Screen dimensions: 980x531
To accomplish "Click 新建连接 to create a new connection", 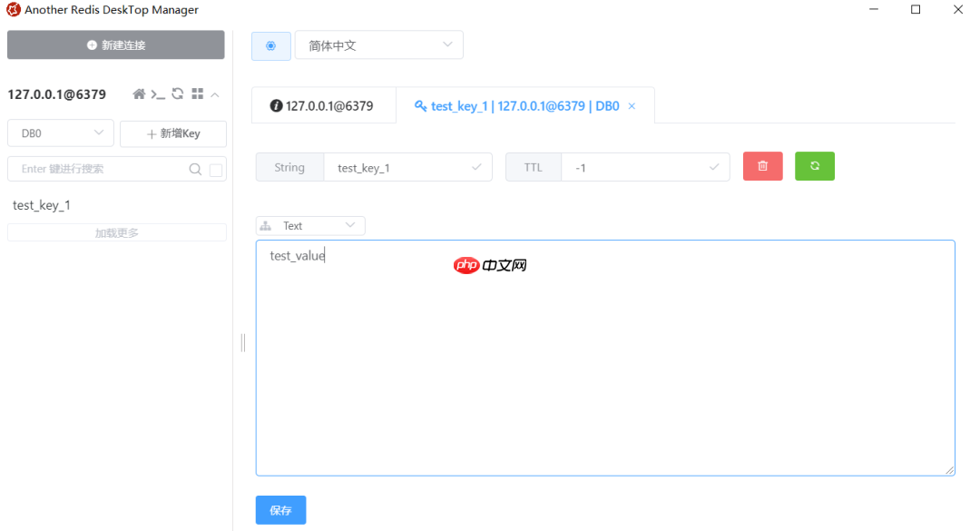I will [115, 44].
